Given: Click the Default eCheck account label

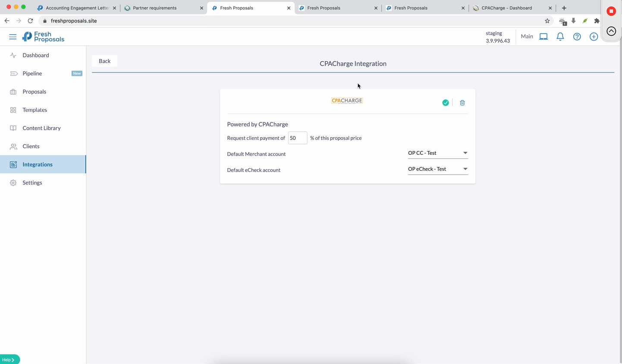Looking at the screenshot, I should click(254, 170).
